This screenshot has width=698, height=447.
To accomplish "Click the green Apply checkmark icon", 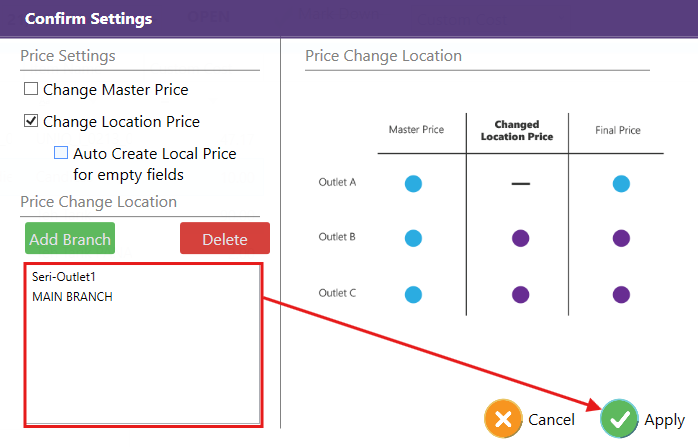I will [620, 420].
